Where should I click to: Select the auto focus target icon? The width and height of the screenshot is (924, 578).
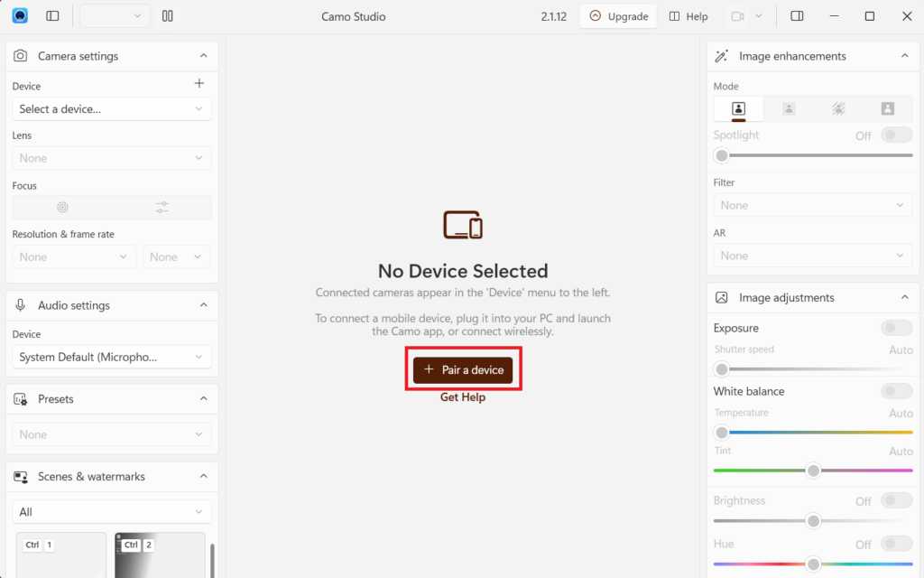click(x=62, y=207)
